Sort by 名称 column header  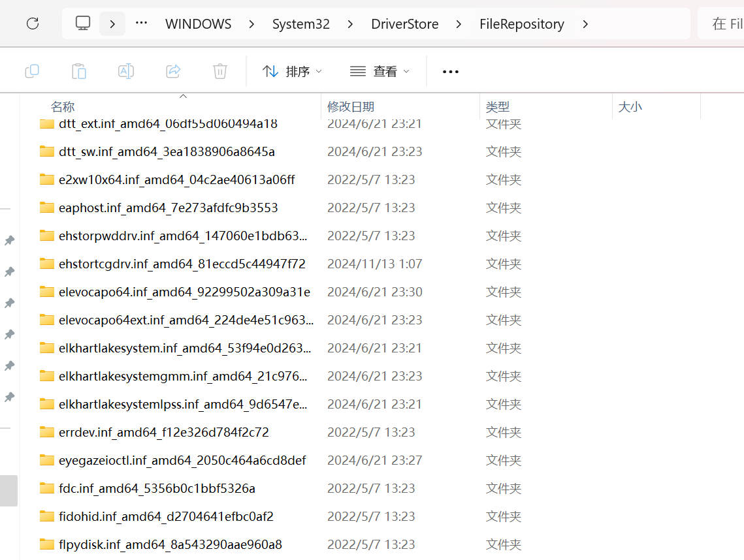pos(63,106)
